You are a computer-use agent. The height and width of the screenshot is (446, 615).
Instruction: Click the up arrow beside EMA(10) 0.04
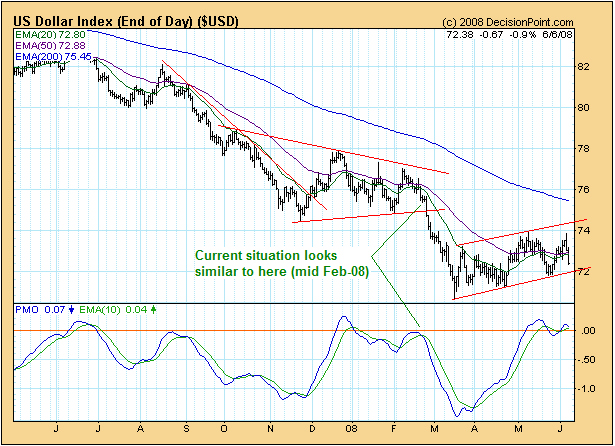click(x=153, y=310)
